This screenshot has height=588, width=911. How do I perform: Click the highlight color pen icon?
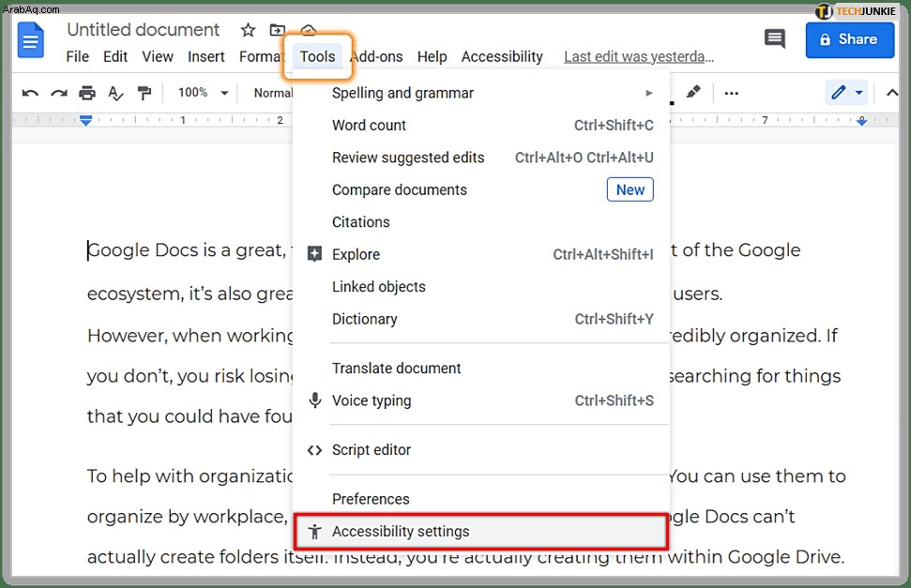(693, 93)
